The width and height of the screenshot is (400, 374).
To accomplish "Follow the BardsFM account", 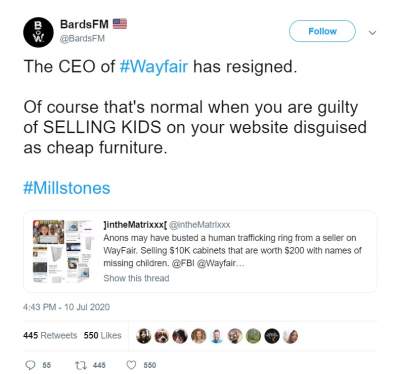I will pyautogui.click(x=322, y=31).
